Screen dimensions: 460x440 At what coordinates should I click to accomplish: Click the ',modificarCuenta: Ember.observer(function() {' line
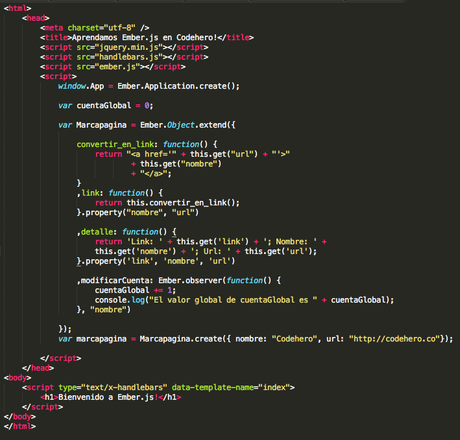[179, 280]
